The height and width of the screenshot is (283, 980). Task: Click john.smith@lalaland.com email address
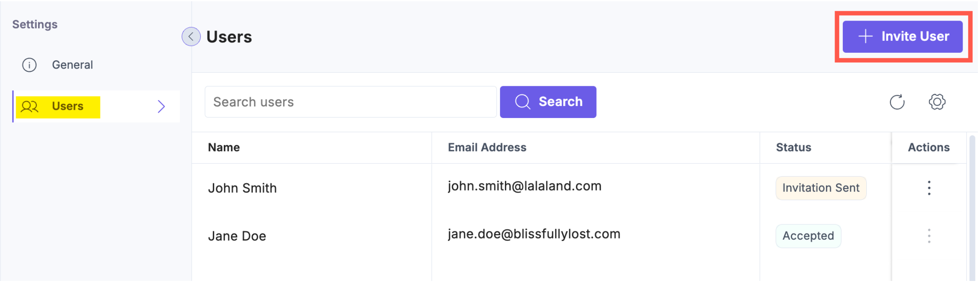(x=524, y=186)
